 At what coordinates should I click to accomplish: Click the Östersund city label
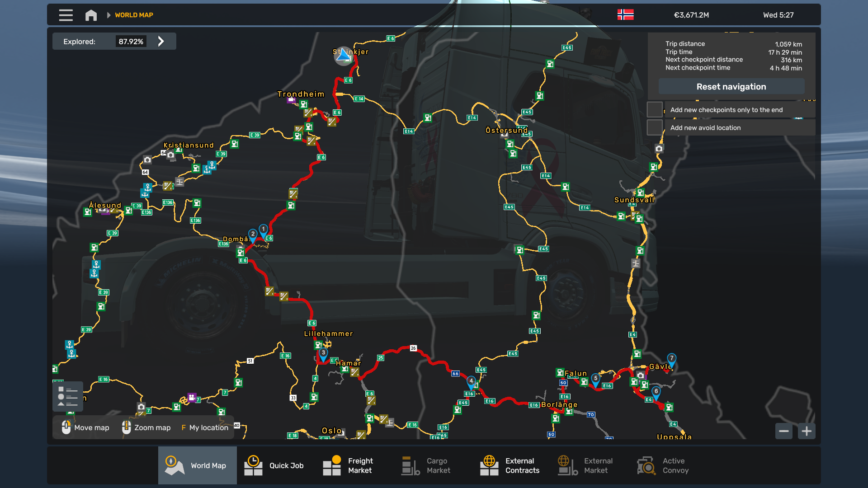(x=506, y=130)
